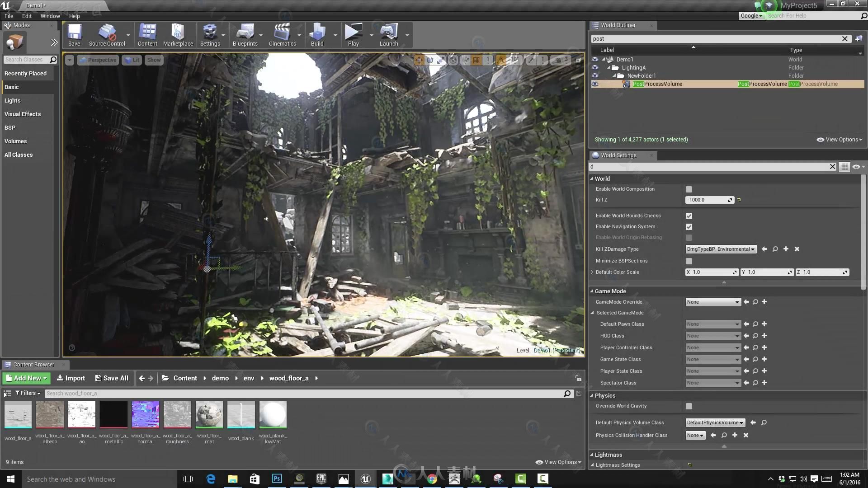This screenshot has height=488, width=868.
Task: Toggle visibility of NewFolder1 folder
Action: click(595, 76)
